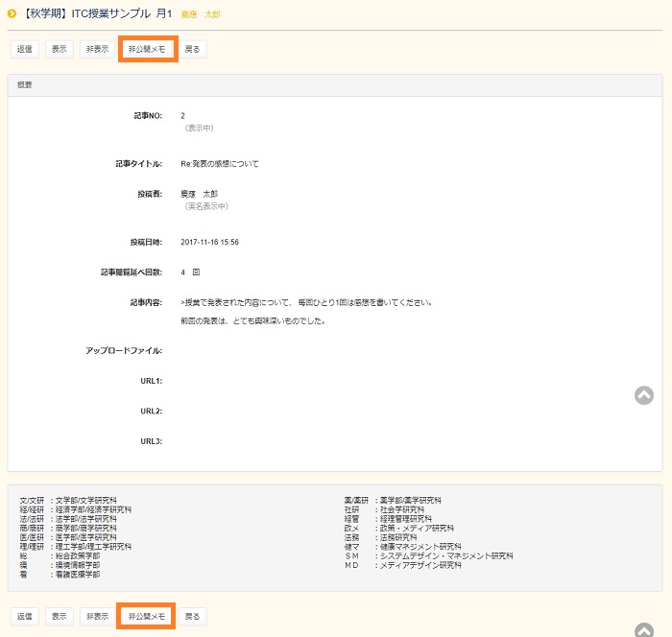Click the 概要 panel header
The image size is (672, 637).
coord(25,85)
